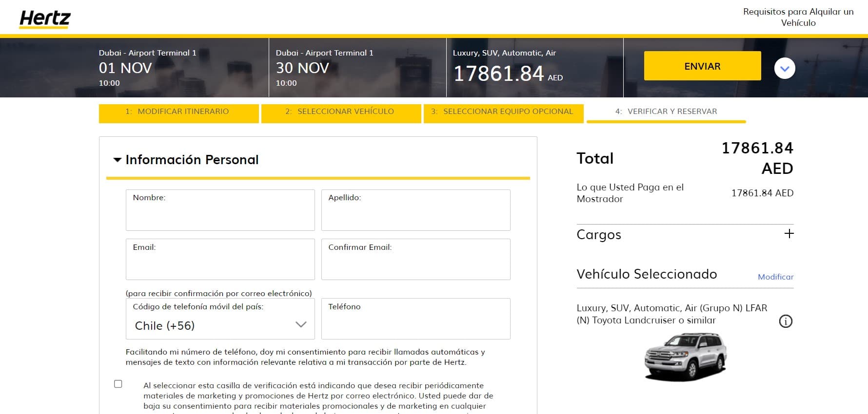
Task: Click into the Confirmar Email field
Action: click(416, 259)
